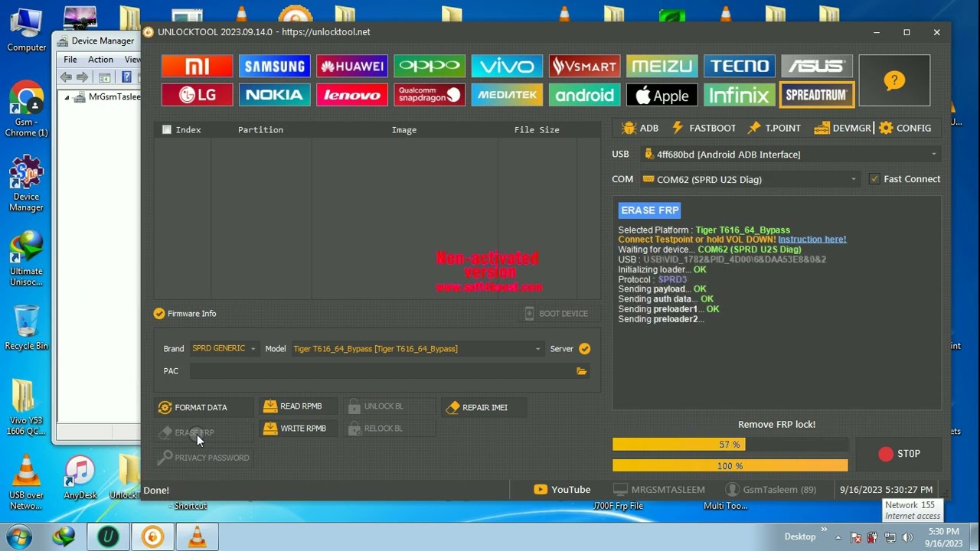
Task: Select the Android platform tile
Action: point(583,95)
